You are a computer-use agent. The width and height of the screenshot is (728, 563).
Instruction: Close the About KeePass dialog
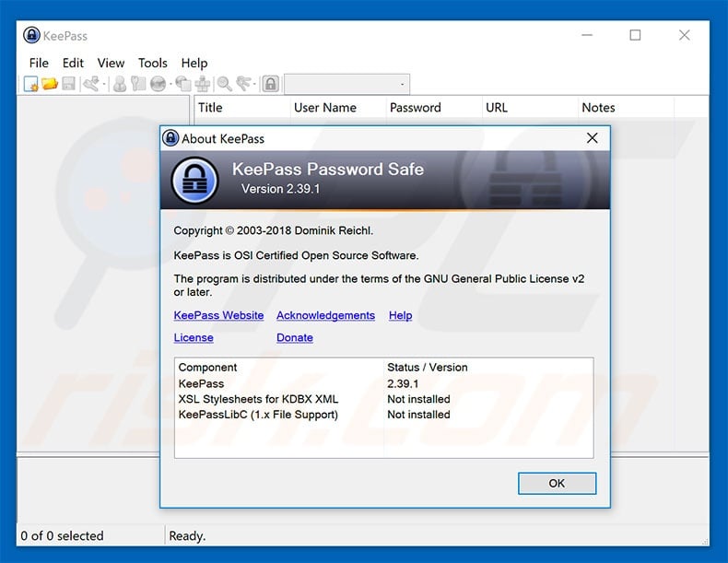click(593, 138)
